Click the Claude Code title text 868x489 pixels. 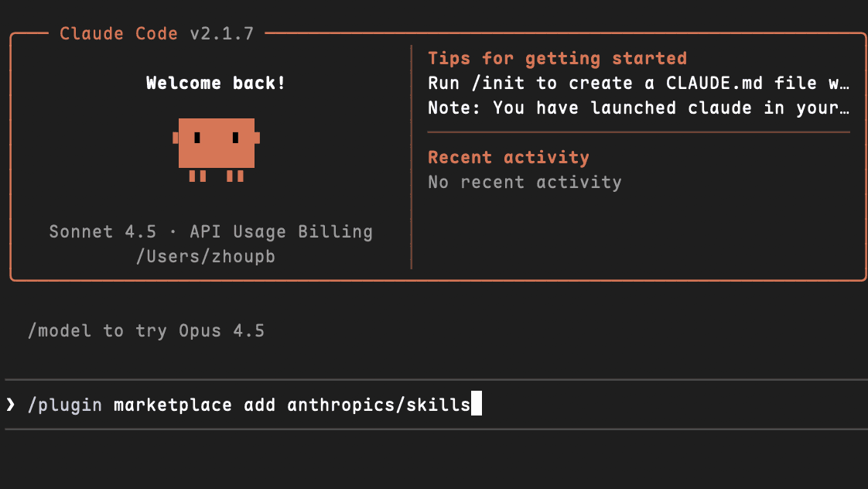click(x=118, y=34)
